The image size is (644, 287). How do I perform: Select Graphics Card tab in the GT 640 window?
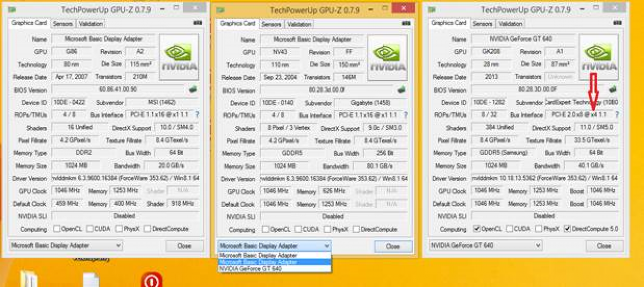coord(449,23)
